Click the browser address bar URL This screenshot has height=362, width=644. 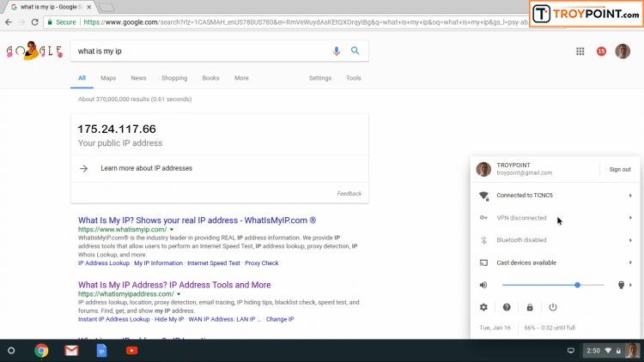[x=306, y=22]
